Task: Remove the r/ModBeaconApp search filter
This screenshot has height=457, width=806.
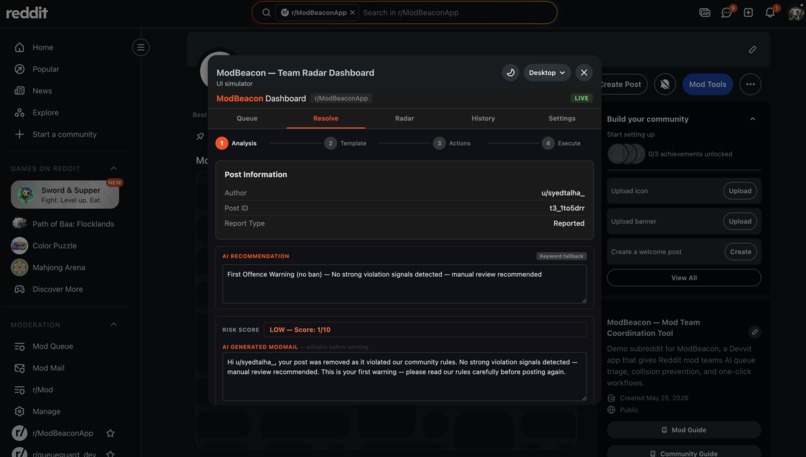Action: (x=352, y=12)
